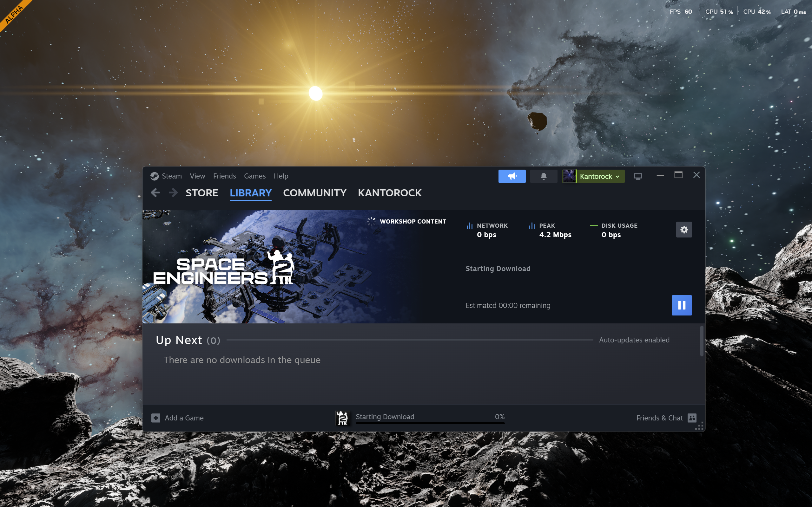Switch to the STORE tab
This screenshot has height=507, width=812.
tap(202, 193)
